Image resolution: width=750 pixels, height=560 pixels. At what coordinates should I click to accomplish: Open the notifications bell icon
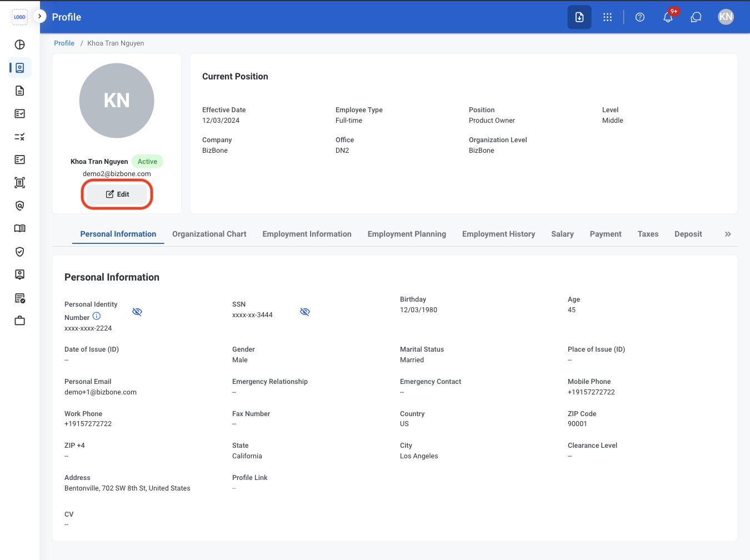tap(668, 17)
